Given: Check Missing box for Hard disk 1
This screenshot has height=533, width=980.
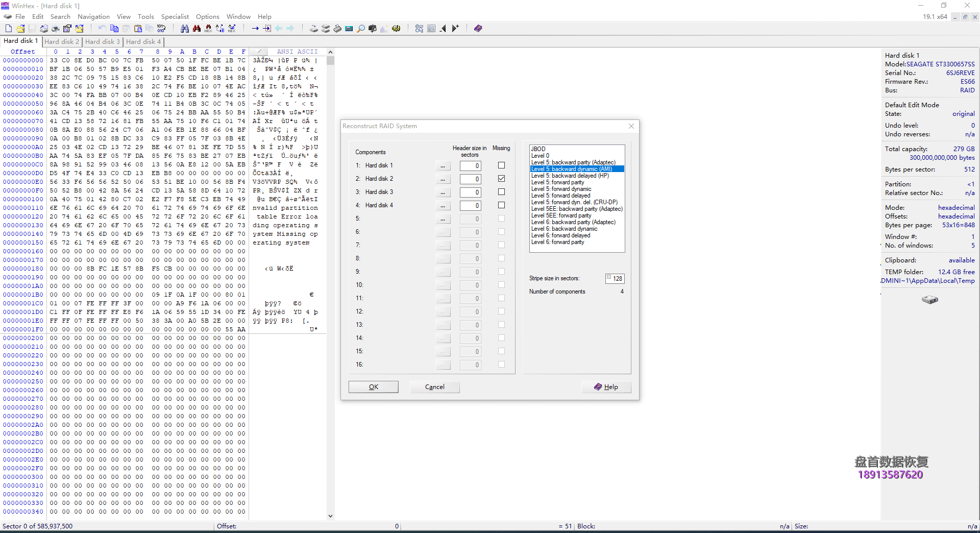Looking at the screenshot, I should coord(501,165).
